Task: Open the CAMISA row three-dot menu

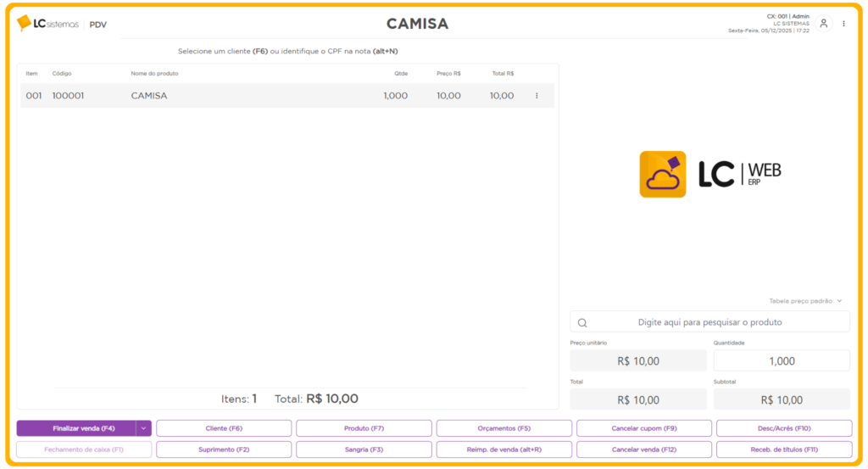Action: point(537,96)
